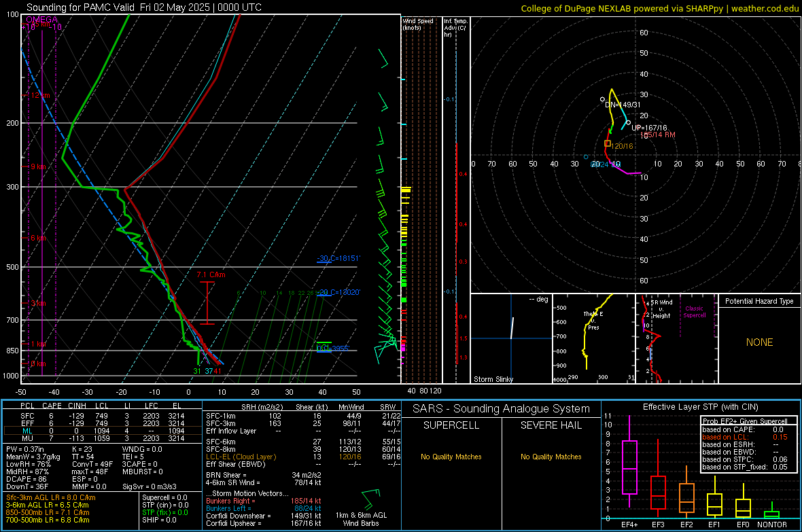This screenshot has width=802, height=532.
Task: Click the Sfc-3km AGL LR = 8.0 C/km line
Action: coord(51,497)
